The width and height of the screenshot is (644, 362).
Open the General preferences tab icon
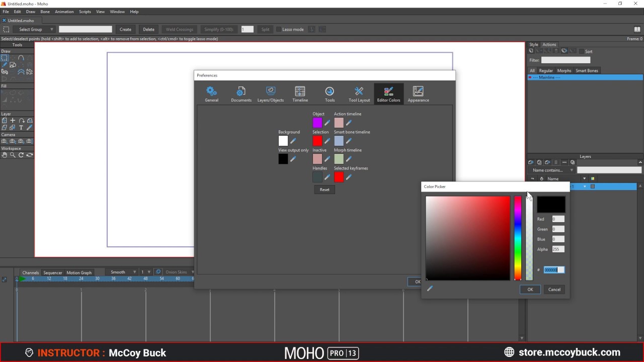211,94
